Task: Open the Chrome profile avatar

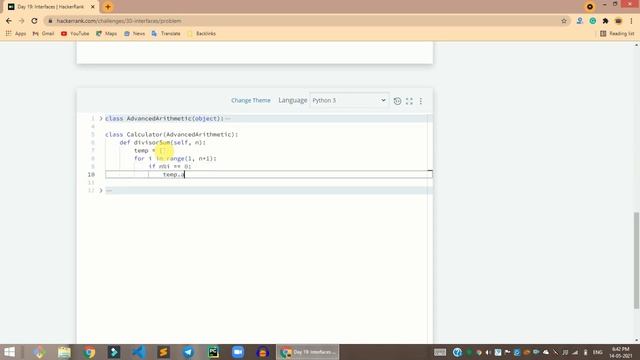Action: click(618, 21)
